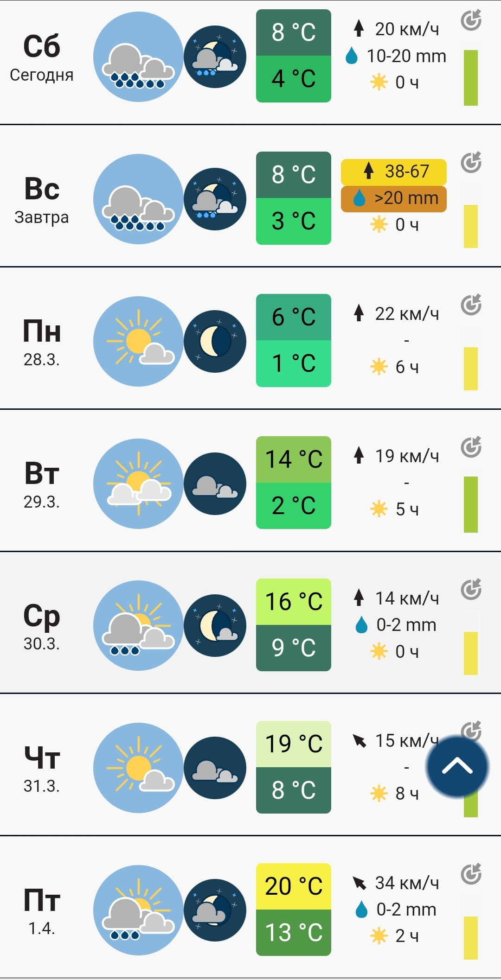The height and width of the screenshot is (980, 501).
Task: Expand the Вс Завтра forecast row
Action: (42, 199)
